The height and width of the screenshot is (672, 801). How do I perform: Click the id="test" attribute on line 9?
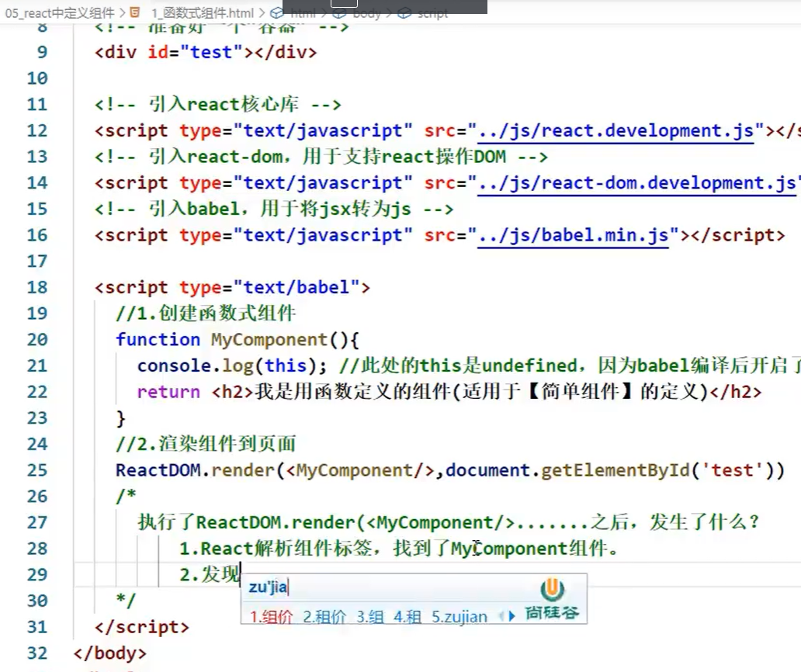[196, 52]
